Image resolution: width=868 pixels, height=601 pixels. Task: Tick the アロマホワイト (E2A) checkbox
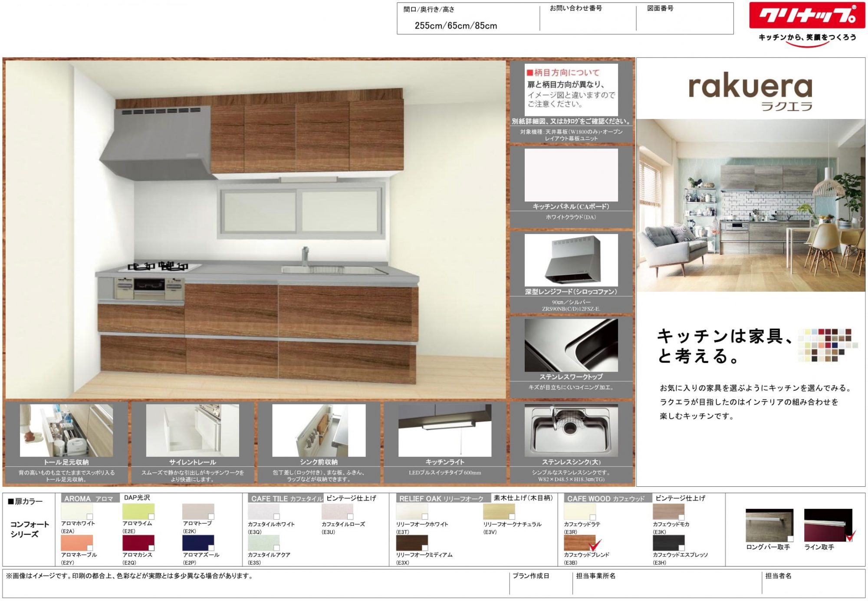(90, 517)
